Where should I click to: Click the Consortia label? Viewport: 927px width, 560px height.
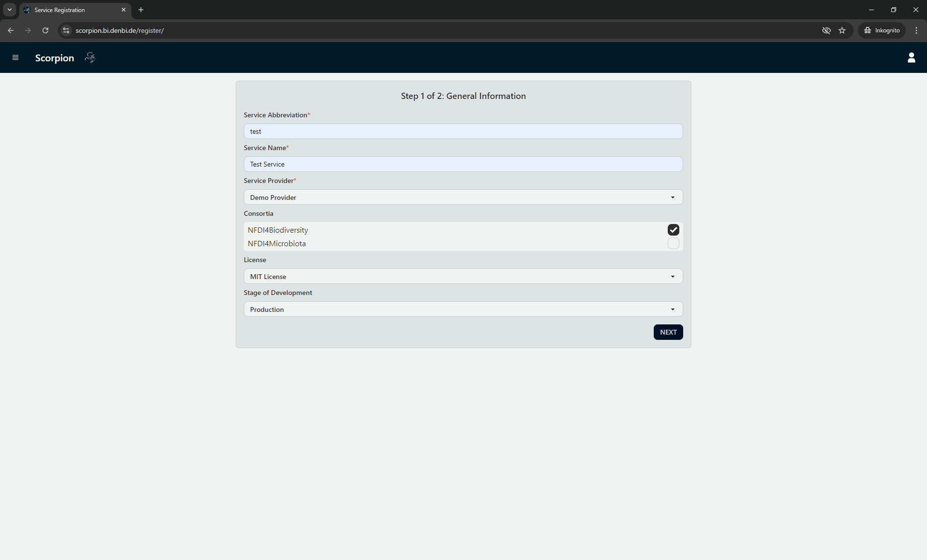[258, 213]
